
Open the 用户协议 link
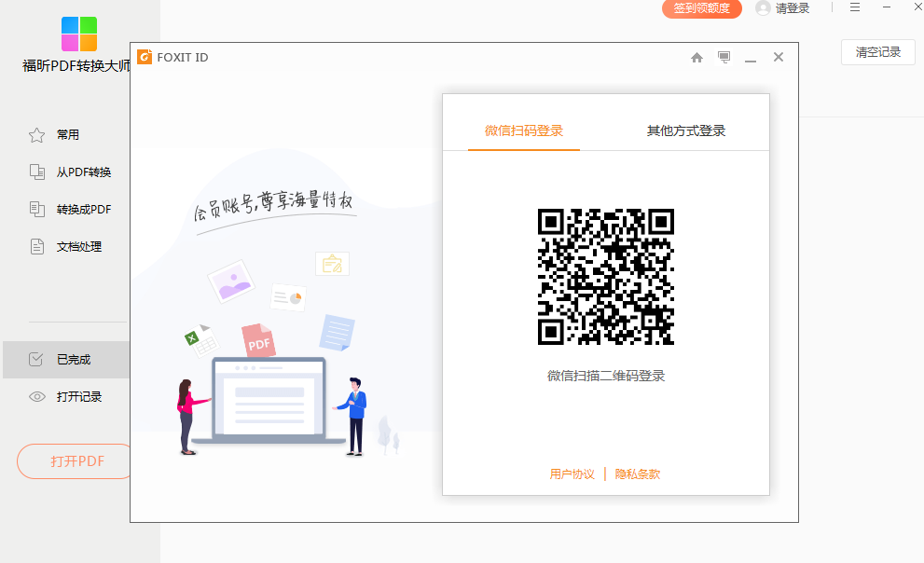(572, 474)
